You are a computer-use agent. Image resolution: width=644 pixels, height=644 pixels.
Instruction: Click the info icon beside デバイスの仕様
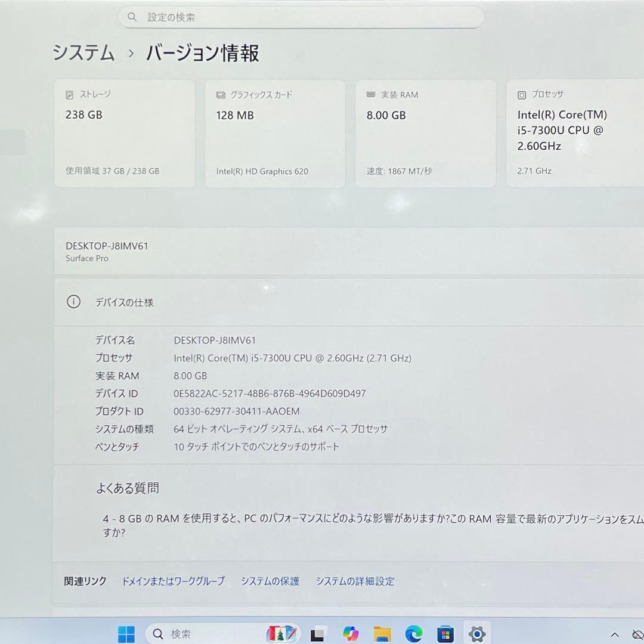pyautogui.click(x=73, y=302)
